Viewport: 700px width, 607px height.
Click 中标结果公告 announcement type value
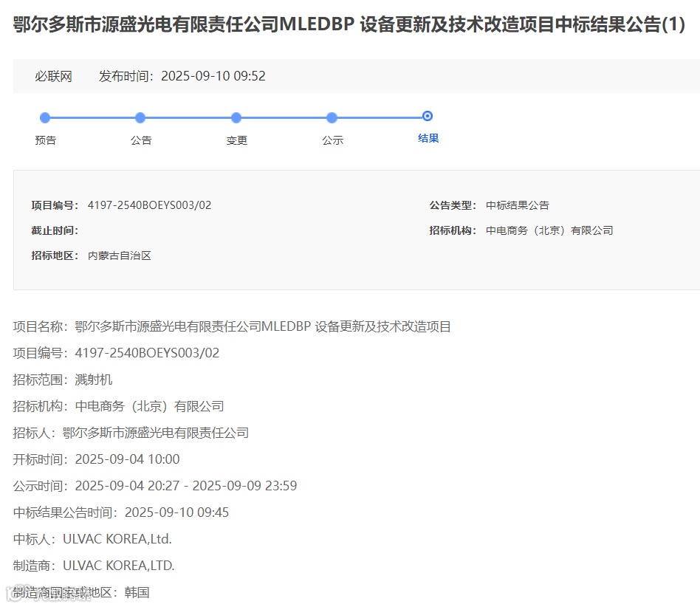518,205
